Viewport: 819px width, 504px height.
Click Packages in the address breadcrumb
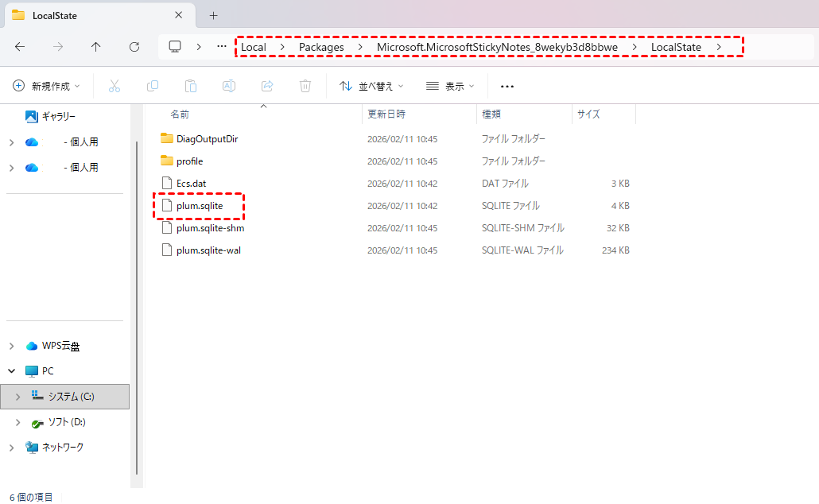pyautogui.click(x=321, y=47)
